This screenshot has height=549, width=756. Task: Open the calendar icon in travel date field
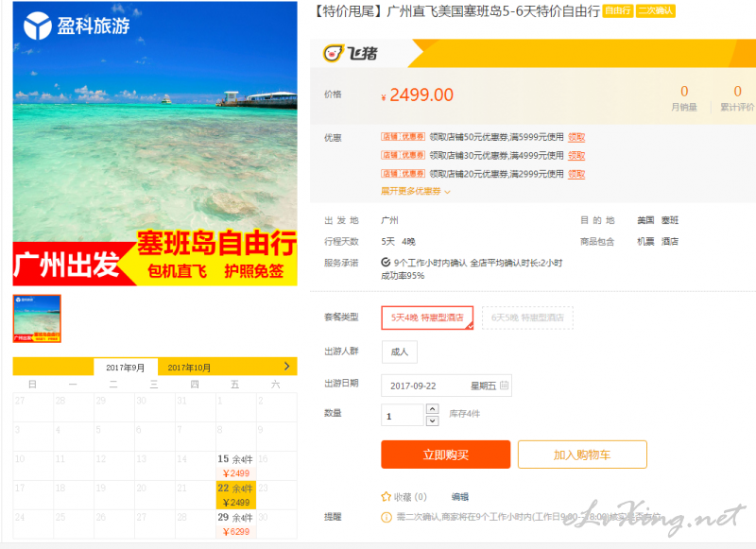(x=504, y=386)
